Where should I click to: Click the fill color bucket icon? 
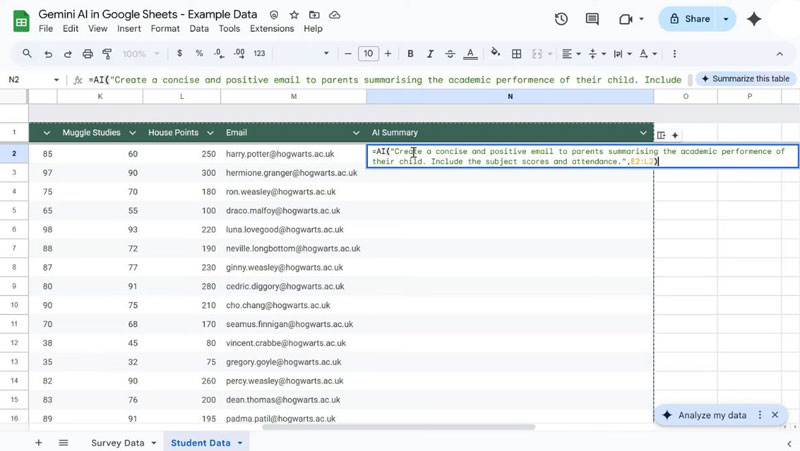(x=495, y=54)
